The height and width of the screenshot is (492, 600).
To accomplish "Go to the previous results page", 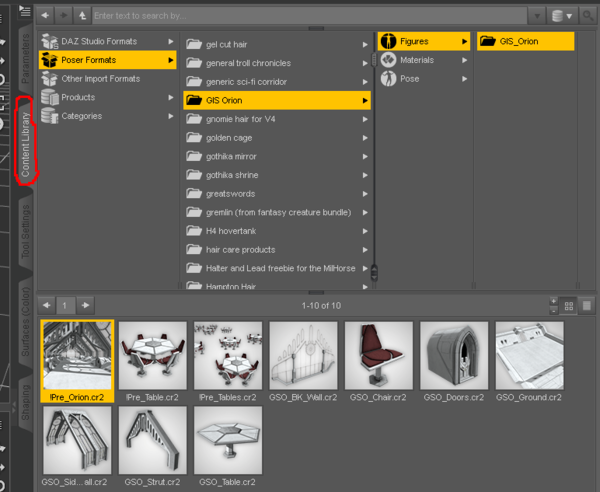I will 46,305.
